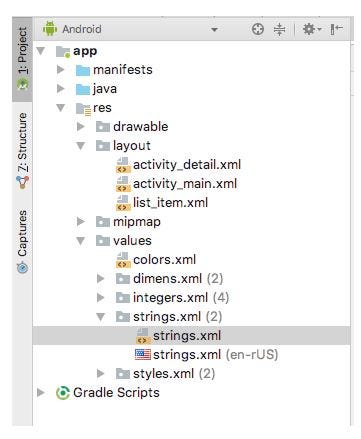The height and width of the screenshot is (439, 361).
Task: Expand the Gradle Scripts arrow
Action: tap(41, 393)
